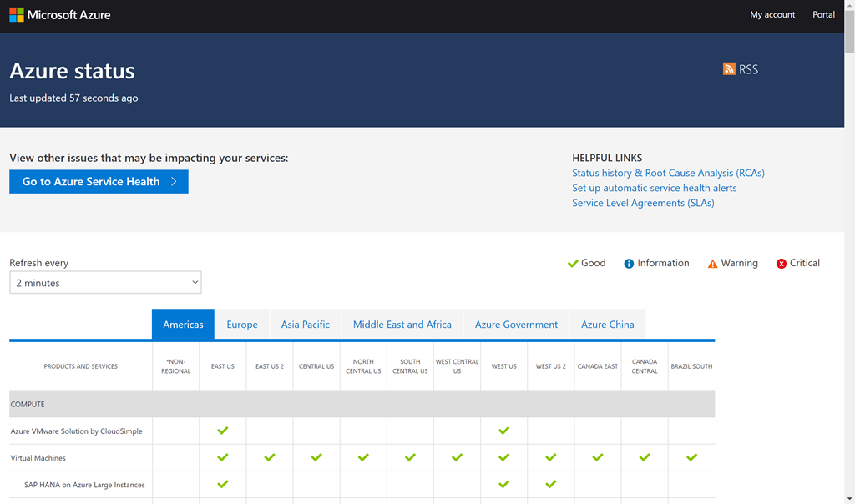The image size is (855, 504).
Task: Select the Asia Pacific tab
Action: (x=305, y=325)
